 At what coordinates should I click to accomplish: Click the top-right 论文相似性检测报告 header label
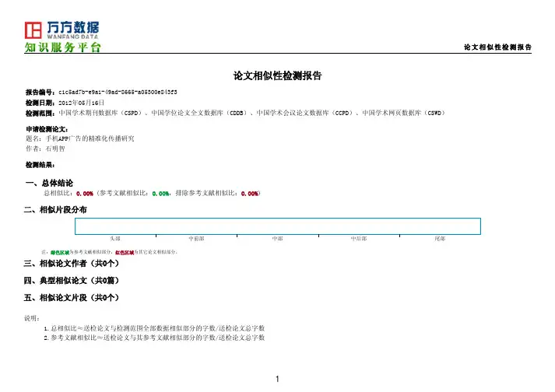(x=497, y=47)
